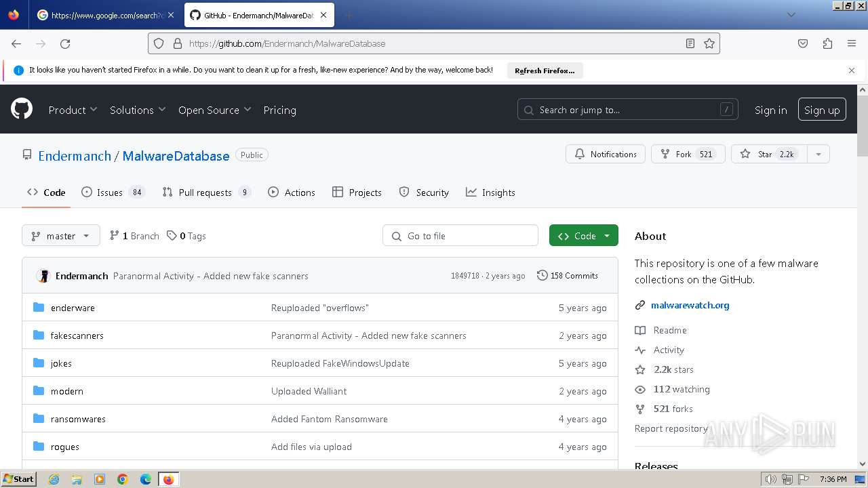Focus the Search or jump to field
868x488 pixels.
pyautogui.click(x=628, y=110)
